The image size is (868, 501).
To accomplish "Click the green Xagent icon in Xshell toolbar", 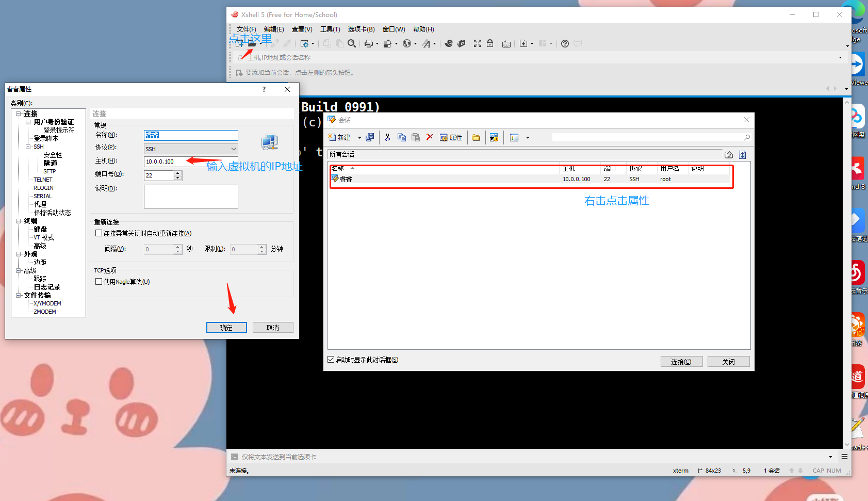I will (462, 44).
